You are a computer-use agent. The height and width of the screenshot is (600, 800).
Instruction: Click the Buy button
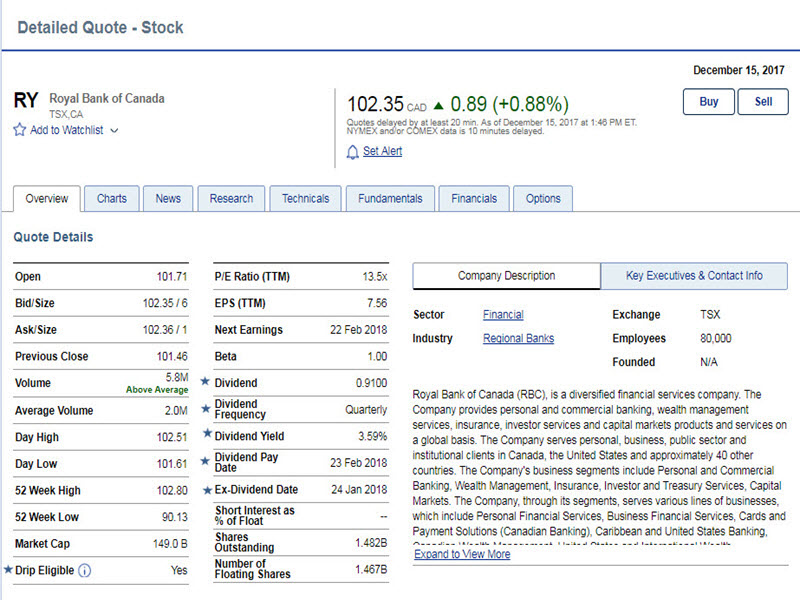(x=708, y=102)
